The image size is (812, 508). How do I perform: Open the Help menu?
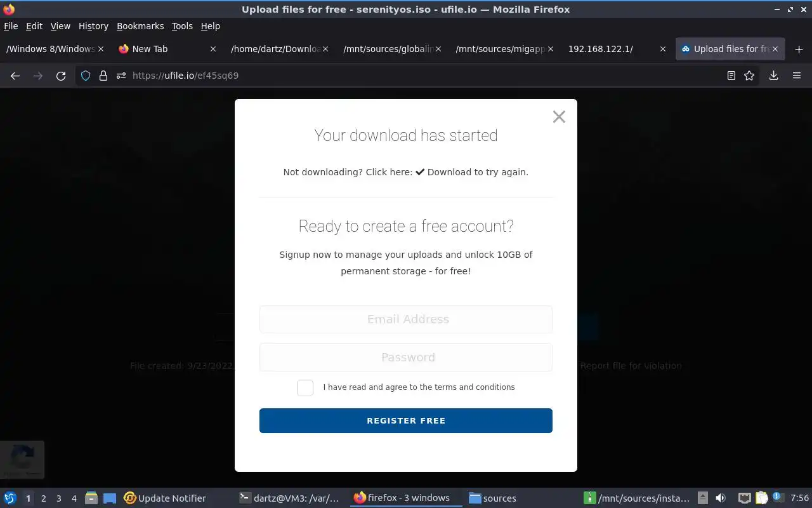211,26
